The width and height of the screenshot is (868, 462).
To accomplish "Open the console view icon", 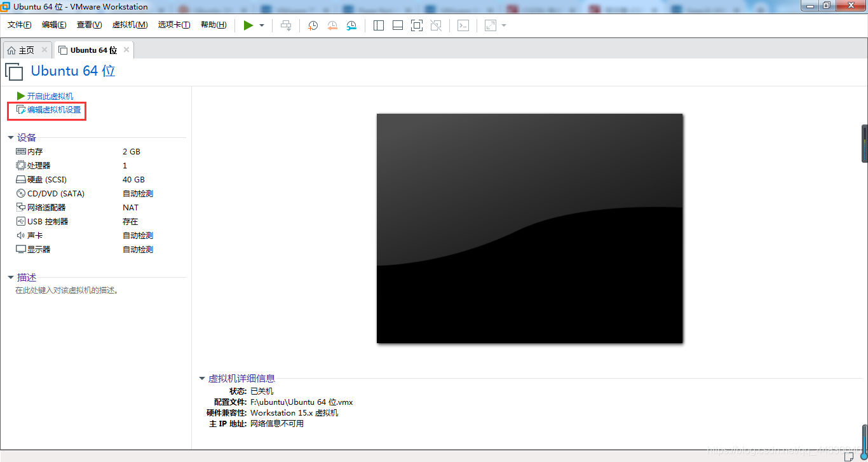I will 464,25.
